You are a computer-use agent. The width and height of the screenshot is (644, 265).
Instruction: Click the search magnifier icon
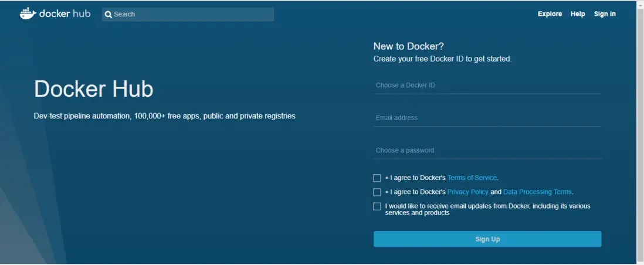point(109,15)
